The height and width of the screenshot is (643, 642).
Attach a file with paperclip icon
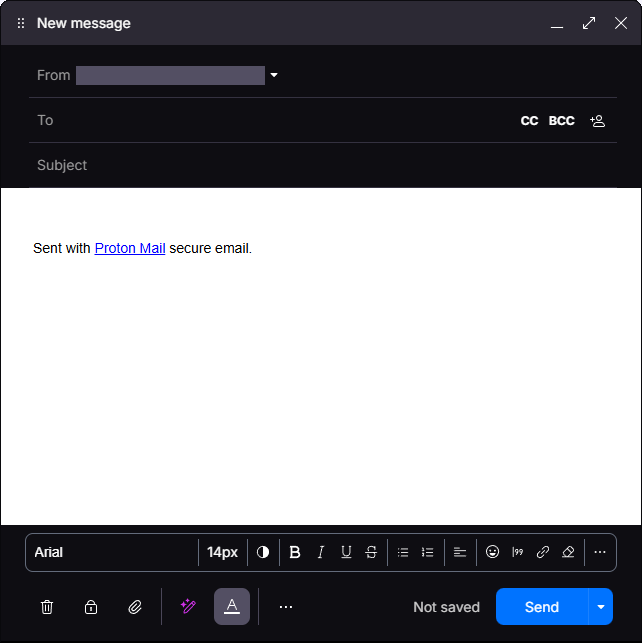(135, 607)
